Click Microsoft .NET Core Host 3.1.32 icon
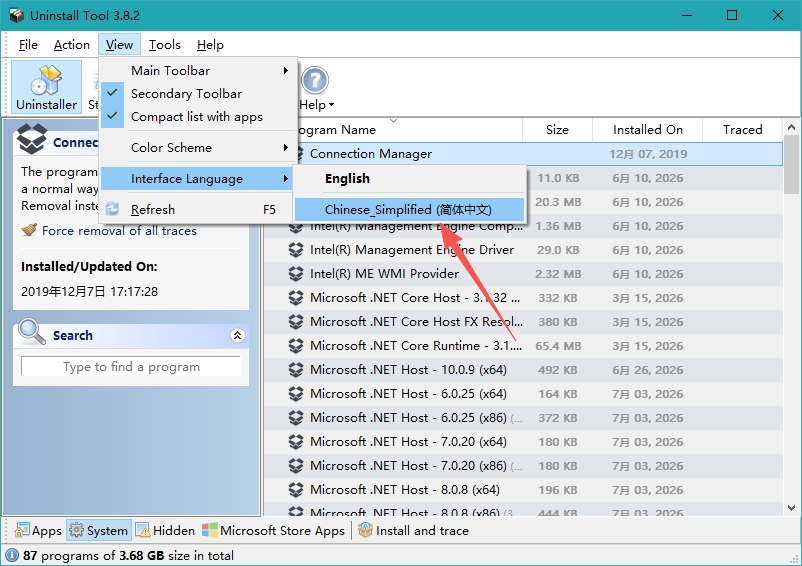The height and width of the screenshot is (566, 802). click(296, 298)
